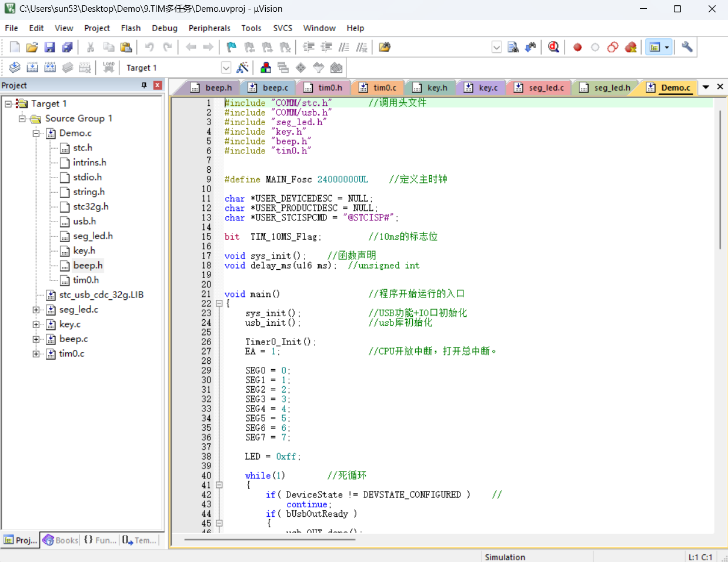The image size is (728, 562).
Task: Collapse the Demo.c file node
Action: 36,133
